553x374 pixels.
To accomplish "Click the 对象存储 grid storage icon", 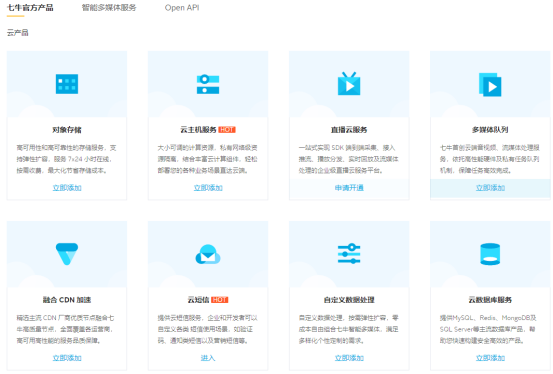I will coord(67,84).
